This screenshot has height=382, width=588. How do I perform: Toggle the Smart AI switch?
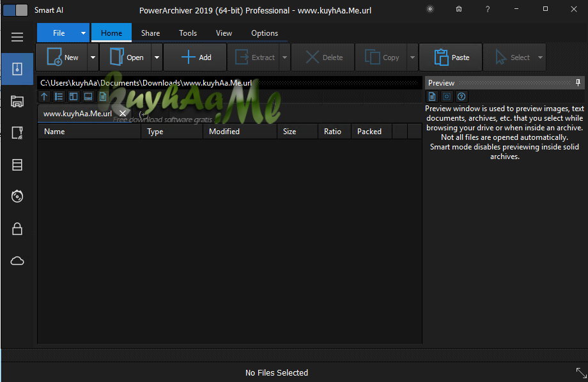pyautogui.click(x=15, y=10)
